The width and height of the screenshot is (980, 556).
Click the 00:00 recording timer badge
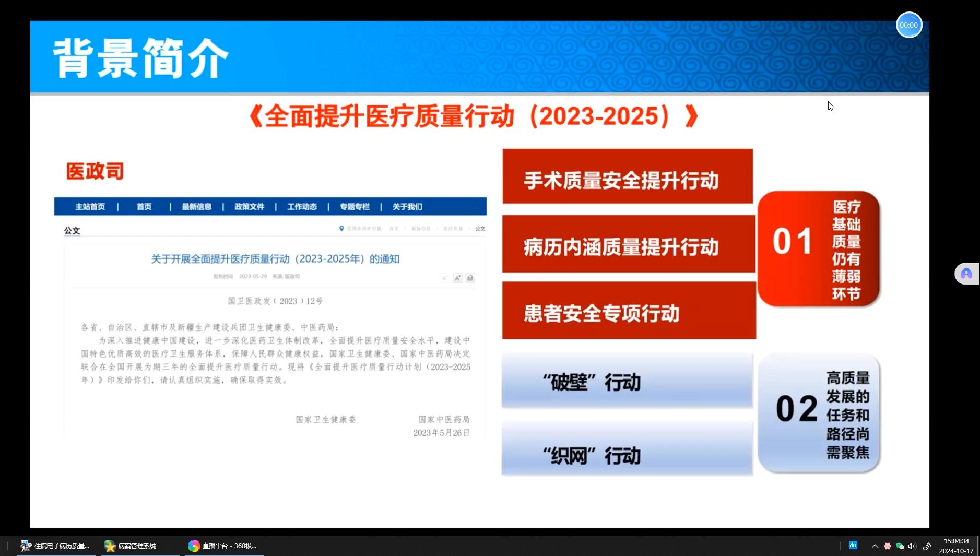[908, 25]
